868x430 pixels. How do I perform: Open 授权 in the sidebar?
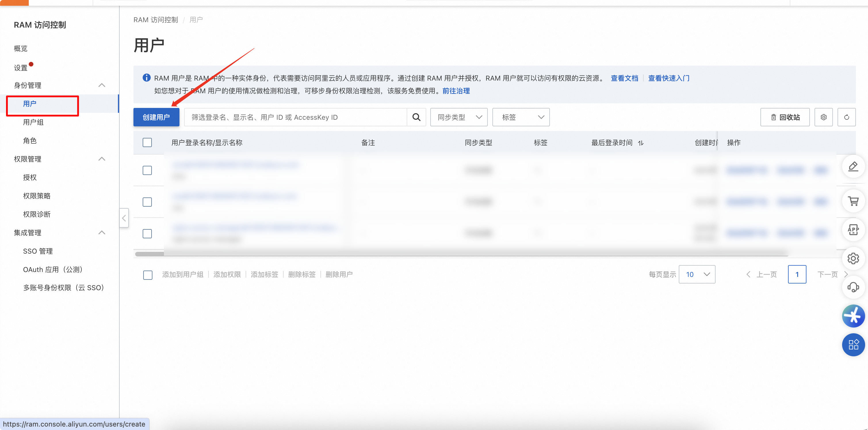(x=30, y=177)
